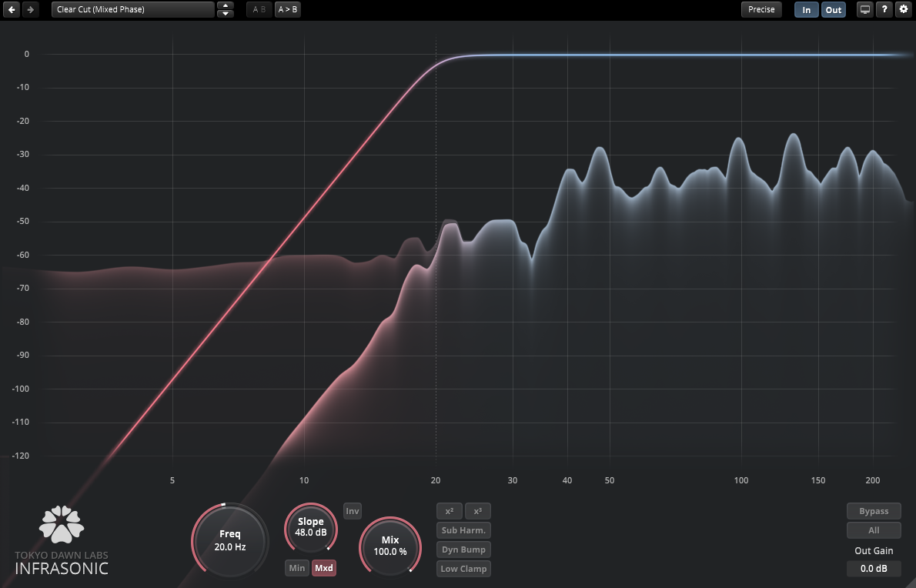Copy settings with A > B button
This screenshot has height=588, width=916.
pyautogui.click(x=288, y=9)
